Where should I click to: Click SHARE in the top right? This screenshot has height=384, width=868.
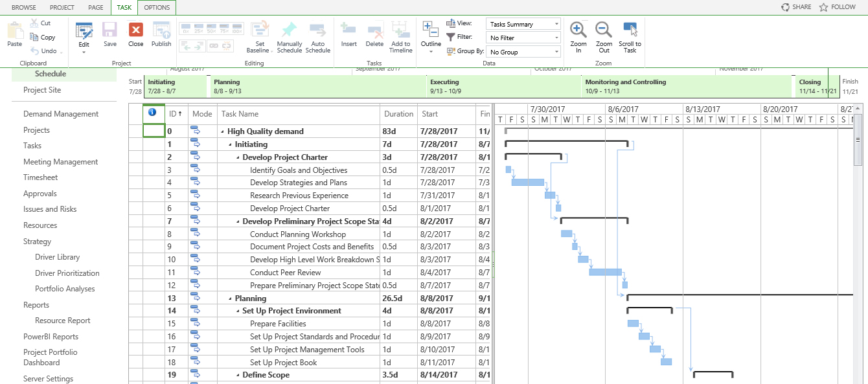coord(796,7)
